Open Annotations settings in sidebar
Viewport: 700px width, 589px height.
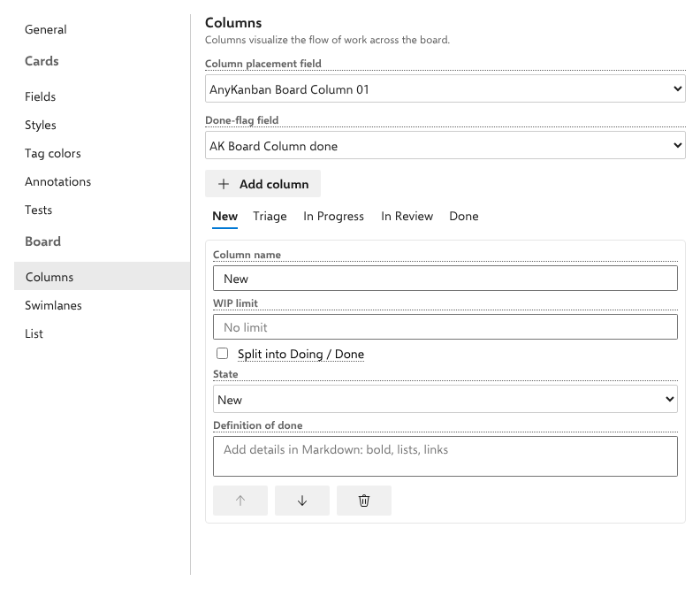102,182
